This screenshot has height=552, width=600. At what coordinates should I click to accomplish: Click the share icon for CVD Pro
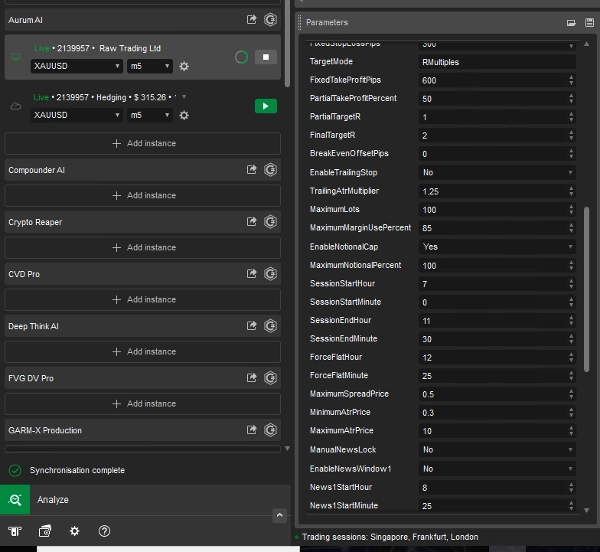[251, 274]
